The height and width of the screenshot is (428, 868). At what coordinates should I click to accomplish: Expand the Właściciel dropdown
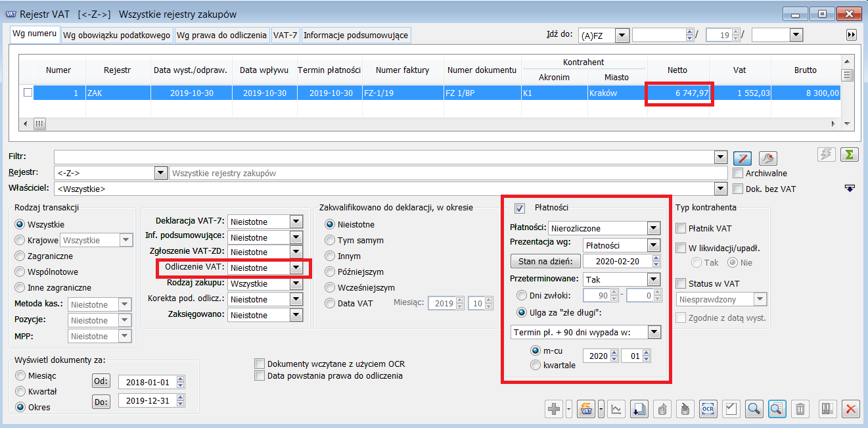click(x=722, y=189)
